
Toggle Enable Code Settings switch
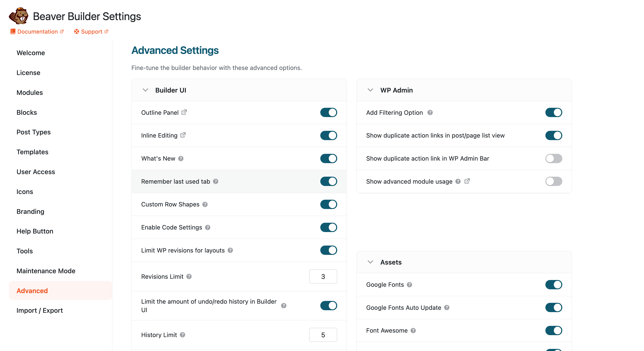329,227
